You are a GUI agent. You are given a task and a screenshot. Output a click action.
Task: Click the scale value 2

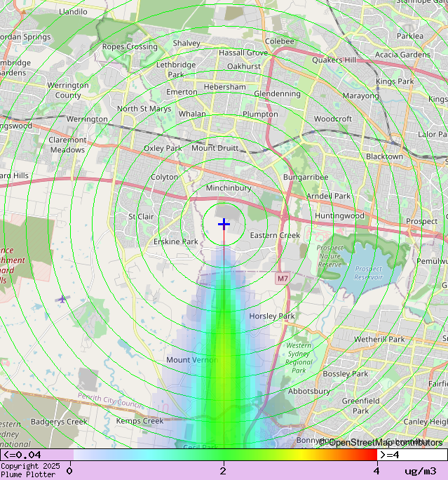[223, 471]
